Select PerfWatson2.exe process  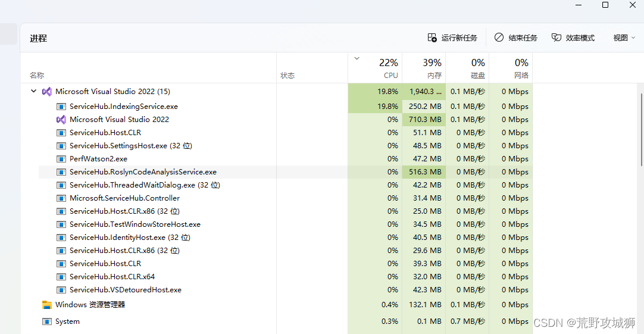(x=286, y=159)
